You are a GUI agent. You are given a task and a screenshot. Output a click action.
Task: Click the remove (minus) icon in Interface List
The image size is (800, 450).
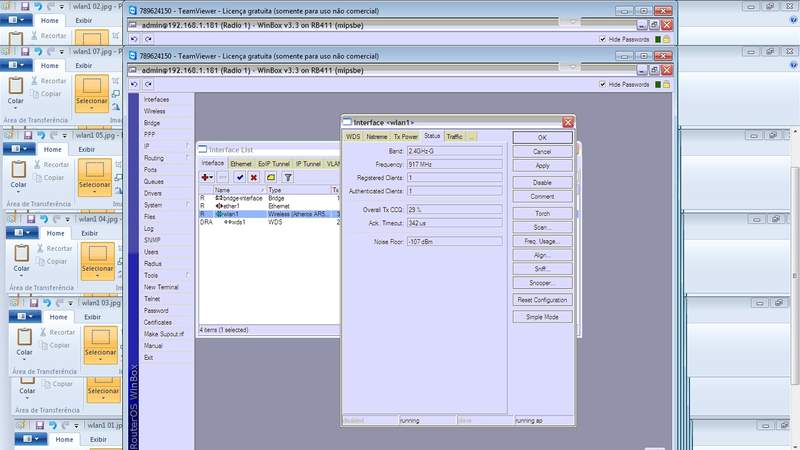[x=222, y=177]
